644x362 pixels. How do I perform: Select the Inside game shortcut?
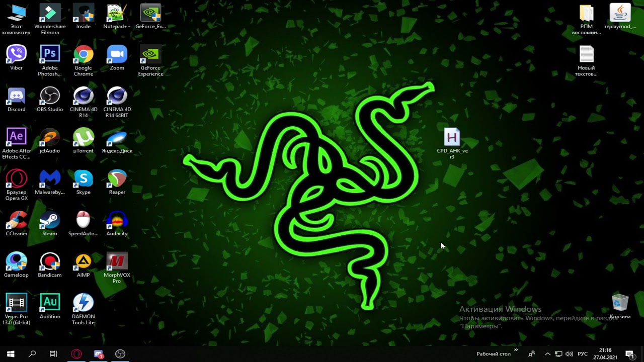pyautogui.click(x=83, y=17)
